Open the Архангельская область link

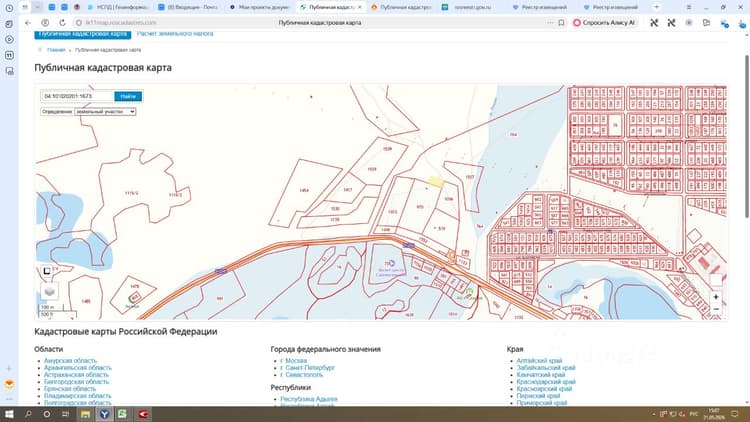click(x=77, y=368)
